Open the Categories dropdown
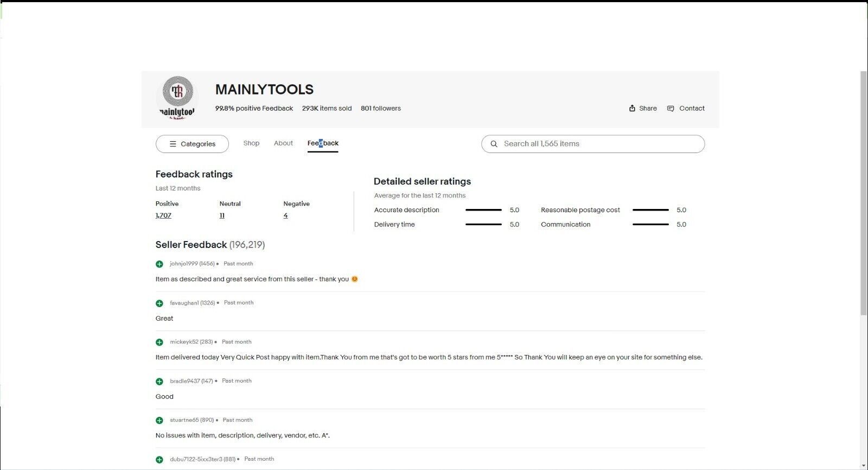The width and height of the screenshot is (868, 470). click(x=192, y=144)
